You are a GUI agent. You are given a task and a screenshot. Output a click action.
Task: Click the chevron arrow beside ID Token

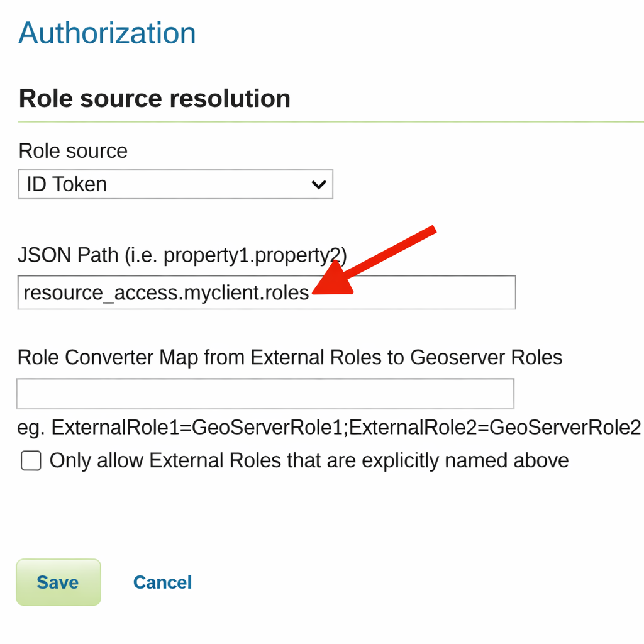click(x=319, y=185)
